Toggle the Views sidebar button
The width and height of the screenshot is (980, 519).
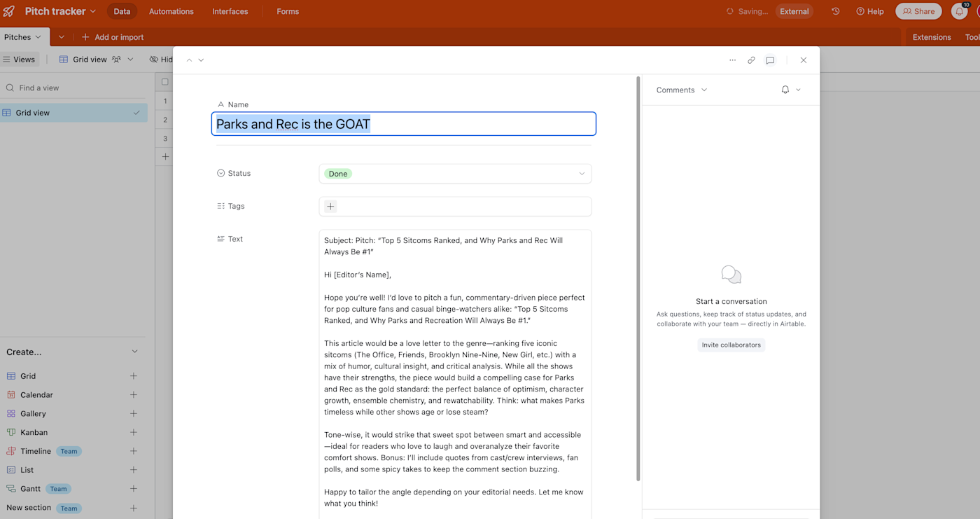tap(19, 60)
